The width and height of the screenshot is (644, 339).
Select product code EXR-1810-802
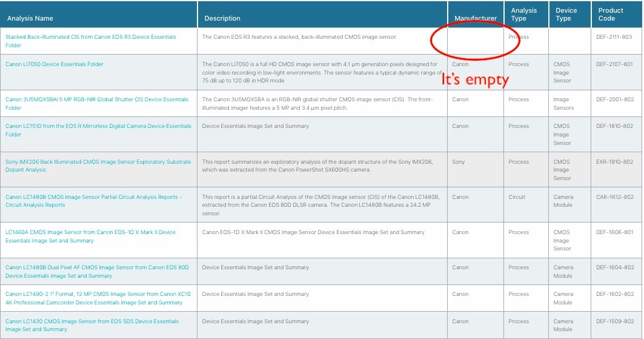point(614,162)
